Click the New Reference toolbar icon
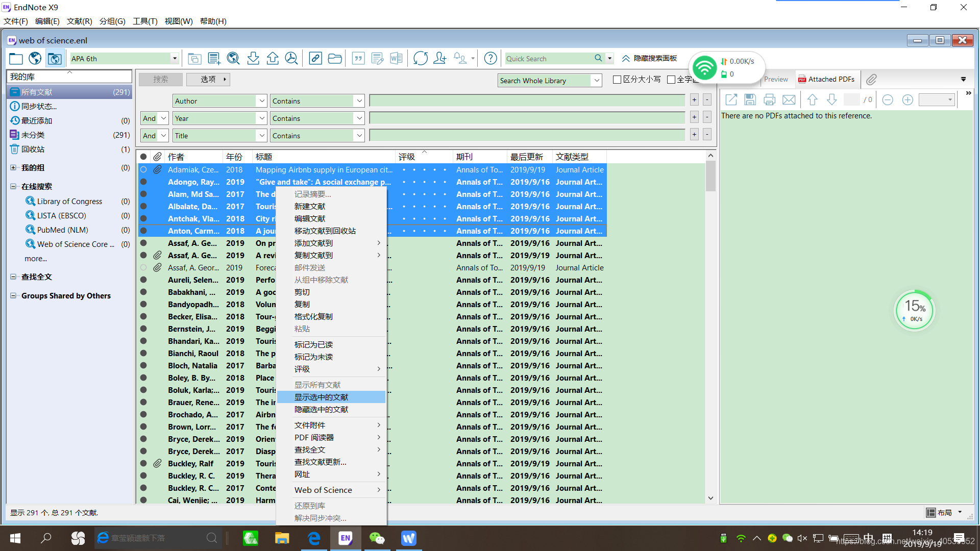 [214, 59]
